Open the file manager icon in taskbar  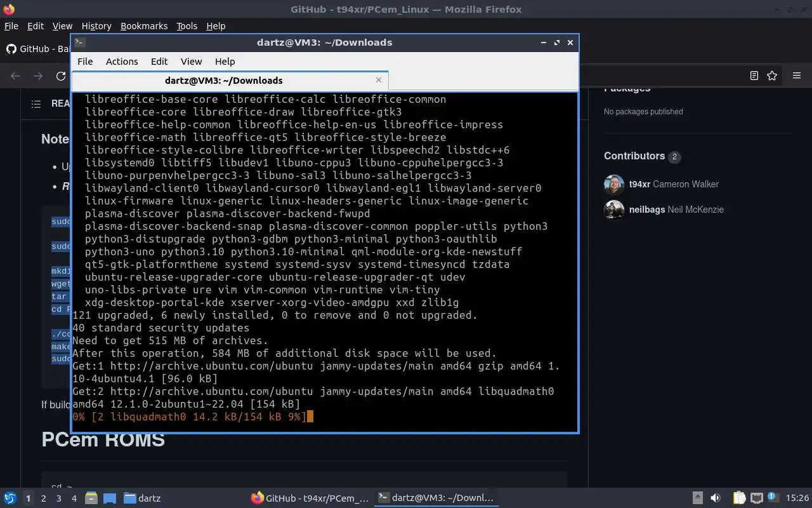point(91,498)
